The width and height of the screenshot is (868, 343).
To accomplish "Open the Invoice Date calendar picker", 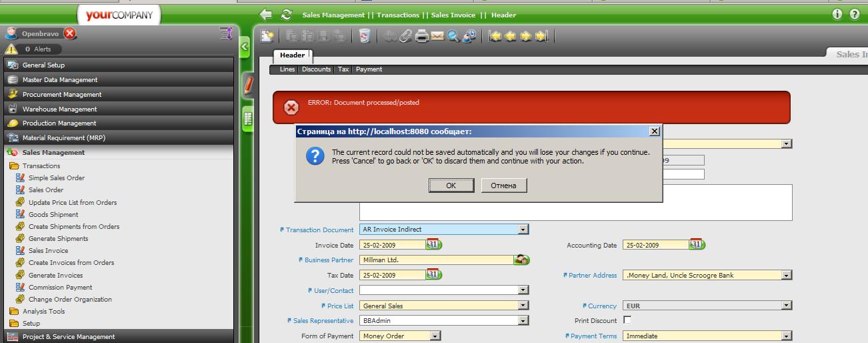I will pos(433,244).
